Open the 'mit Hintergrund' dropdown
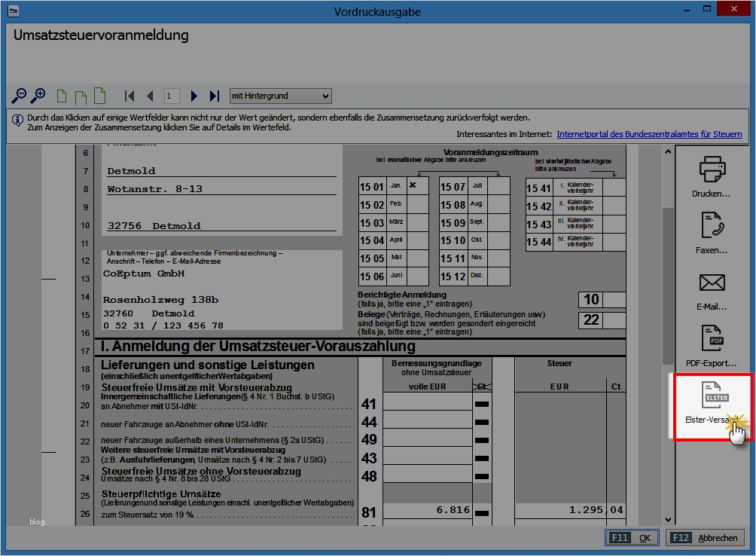 (280, 96)
